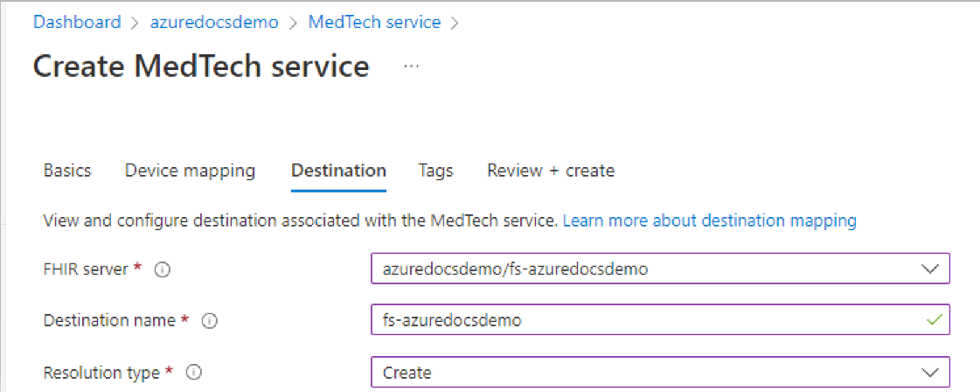
Task: Click the chevron after MedTech service breadcrumb
Action: point(455,23)
